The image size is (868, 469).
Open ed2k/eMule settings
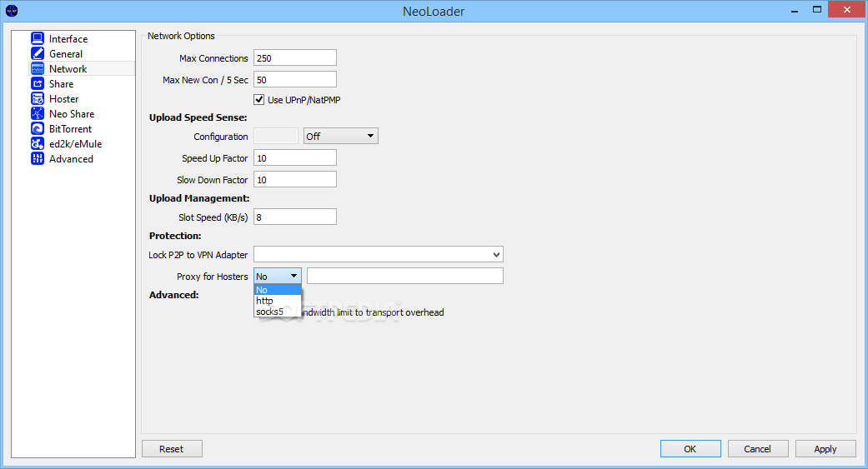(75, 143)
